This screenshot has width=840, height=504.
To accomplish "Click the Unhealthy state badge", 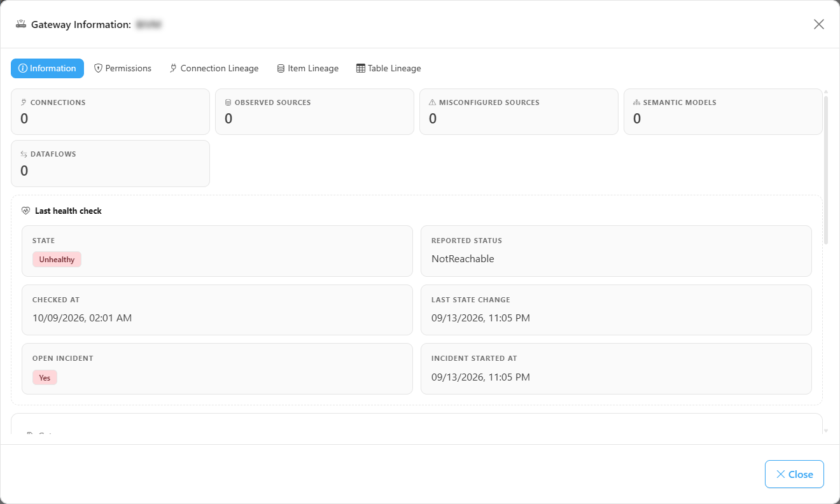I will pyautogui.click(x=57, y=260).
